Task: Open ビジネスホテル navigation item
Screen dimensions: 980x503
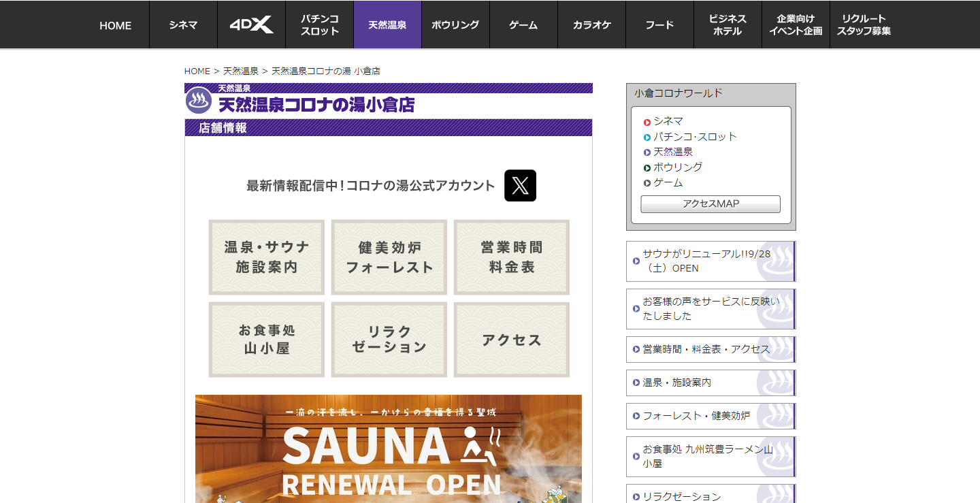Action: 728,25
